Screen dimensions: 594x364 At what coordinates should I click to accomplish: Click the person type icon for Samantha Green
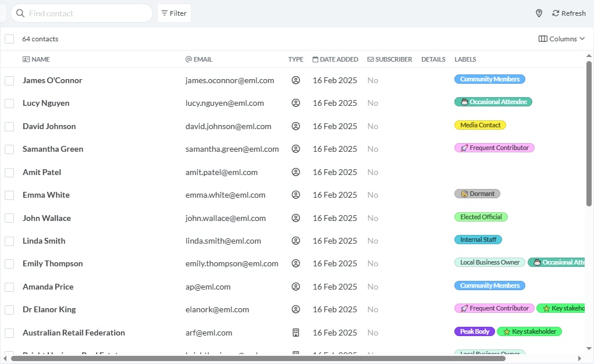click(x=296, y=149)
